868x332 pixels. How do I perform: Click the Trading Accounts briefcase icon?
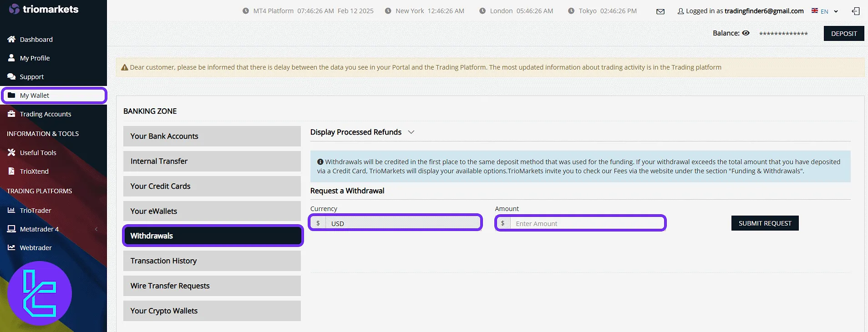[x=11, y=114]
